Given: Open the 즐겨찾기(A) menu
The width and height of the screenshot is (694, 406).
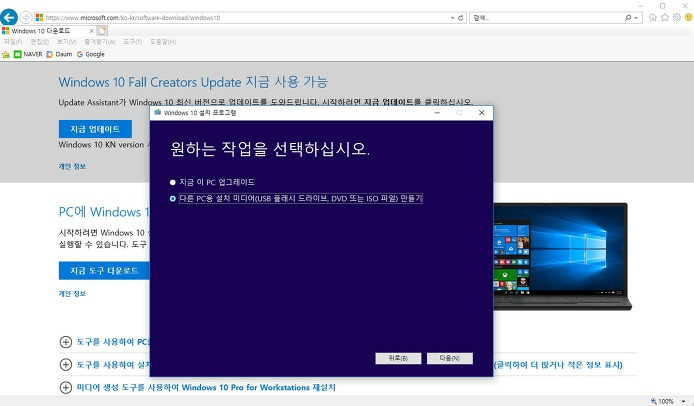Looking at the screenshot, I should point(100,42).
